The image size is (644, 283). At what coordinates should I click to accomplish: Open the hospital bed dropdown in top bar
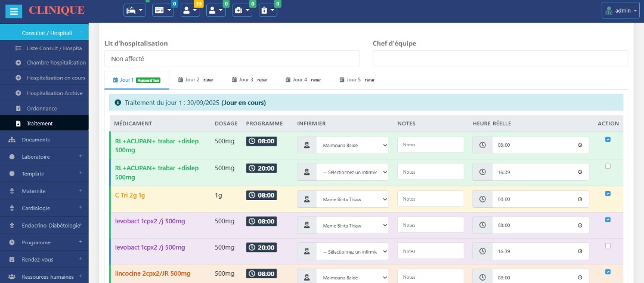134,11
